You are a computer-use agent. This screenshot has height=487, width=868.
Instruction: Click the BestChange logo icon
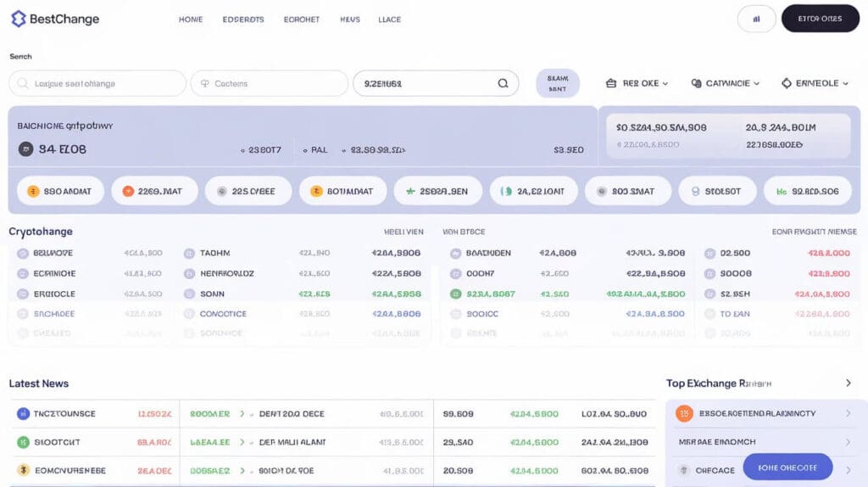click(19, 19)
